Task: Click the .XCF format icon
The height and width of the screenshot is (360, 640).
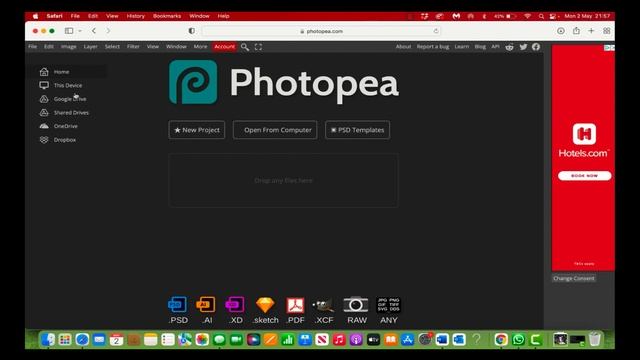Action: (324, 310)
